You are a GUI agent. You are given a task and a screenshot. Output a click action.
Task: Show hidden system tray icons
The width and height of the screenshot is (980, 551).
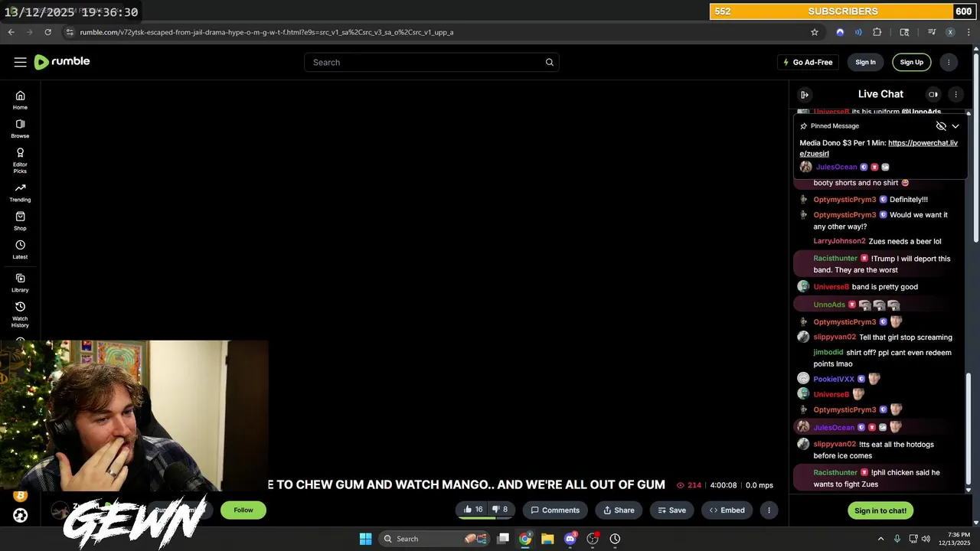(880, 539)
